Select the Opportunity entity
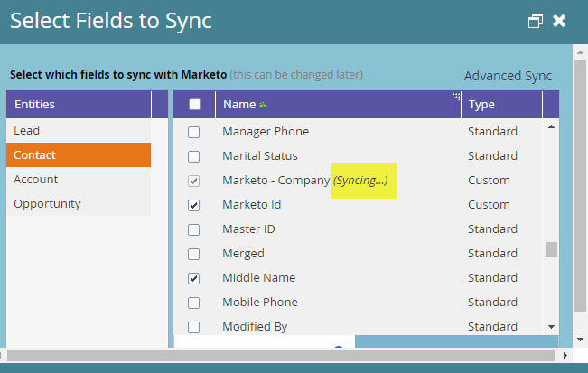The height and width of the screenshot is (373, 588). point(79,203)
